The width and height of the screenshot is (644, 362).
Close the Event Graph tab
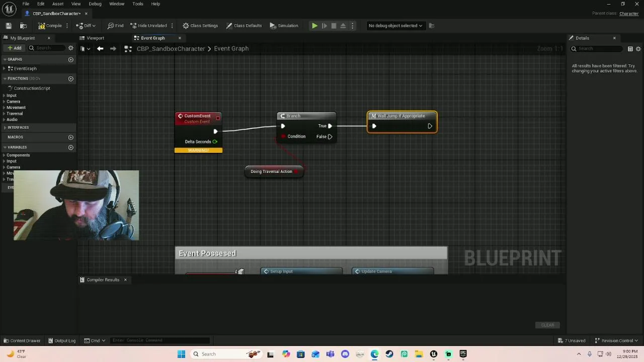pos(180,38)
